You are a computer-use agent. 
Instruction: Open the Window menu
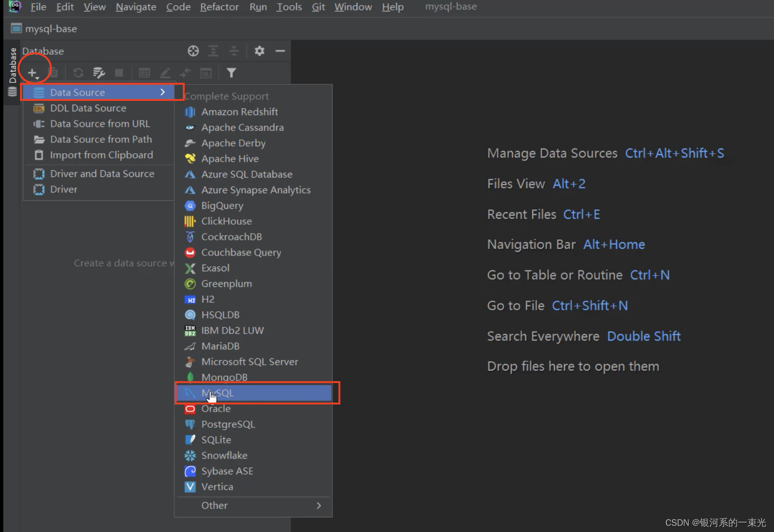click(x=353, y=7)
